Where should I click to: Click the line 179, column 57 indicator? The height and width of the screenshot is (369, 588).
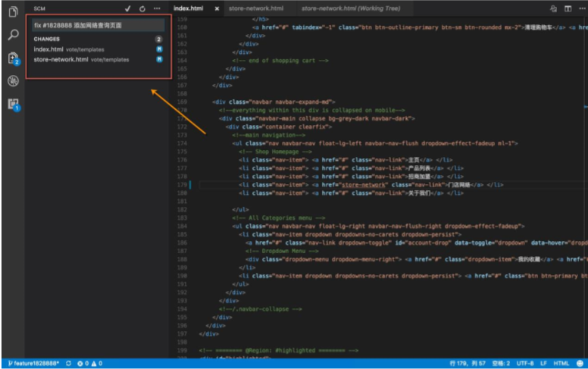click(468, 364)
